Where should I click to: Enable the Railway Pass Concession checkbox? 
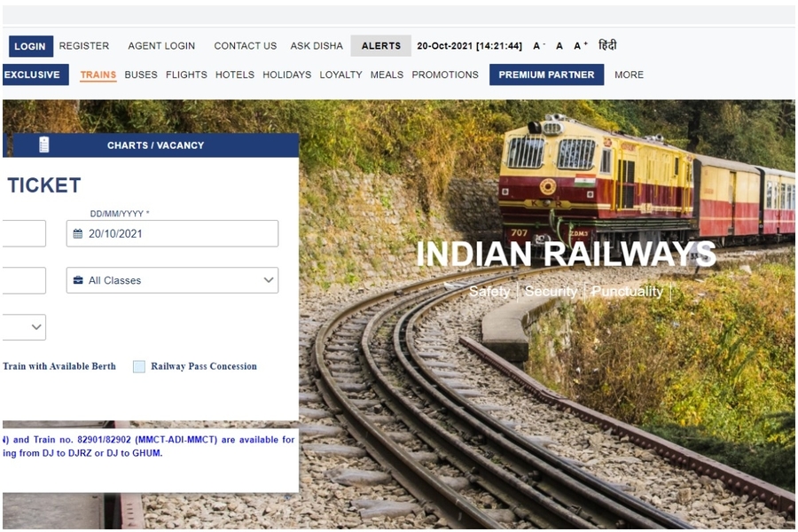point(138,365)
